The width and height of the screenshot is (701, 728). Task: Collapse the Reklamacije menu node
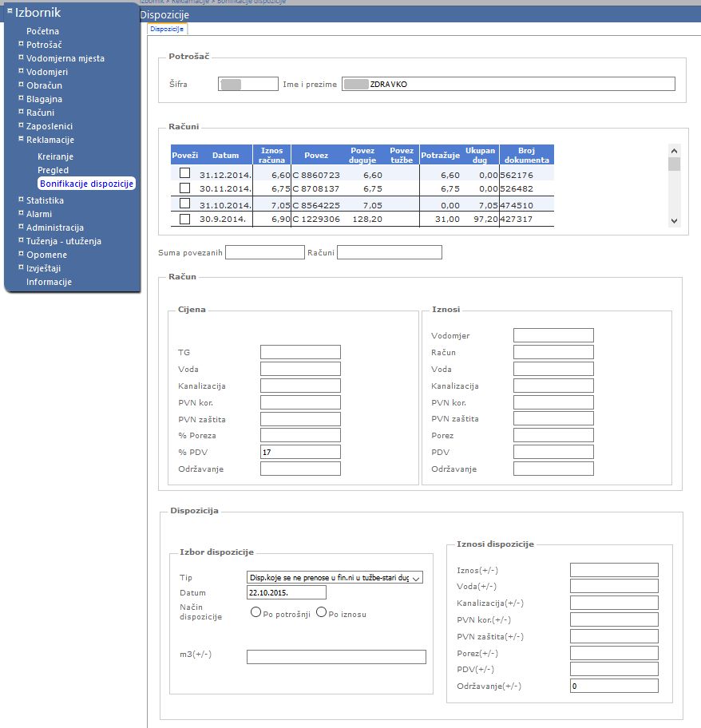(21, 138)
